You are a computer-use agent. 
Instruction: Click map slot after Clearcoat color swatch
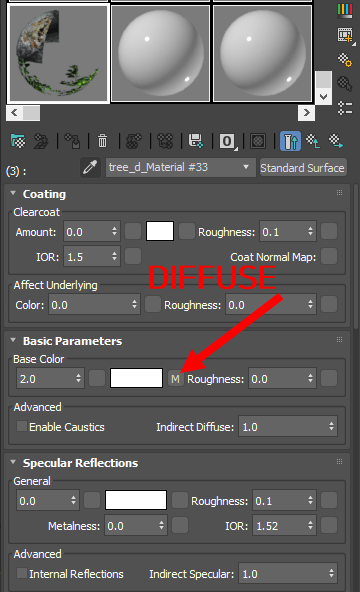point(187,231)
